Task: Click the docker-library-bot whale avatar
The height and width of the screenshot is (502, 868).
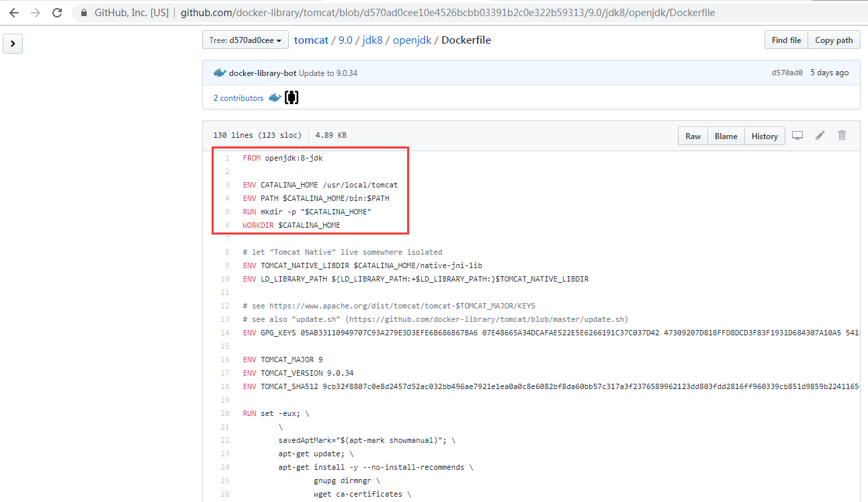Action: coord(220,73)
